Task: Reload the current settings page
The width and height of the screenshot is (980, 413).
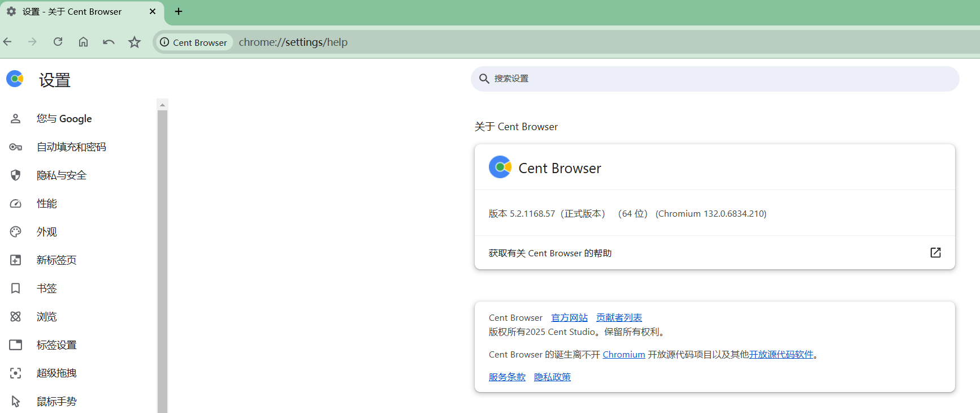Action: click(58, 42)
